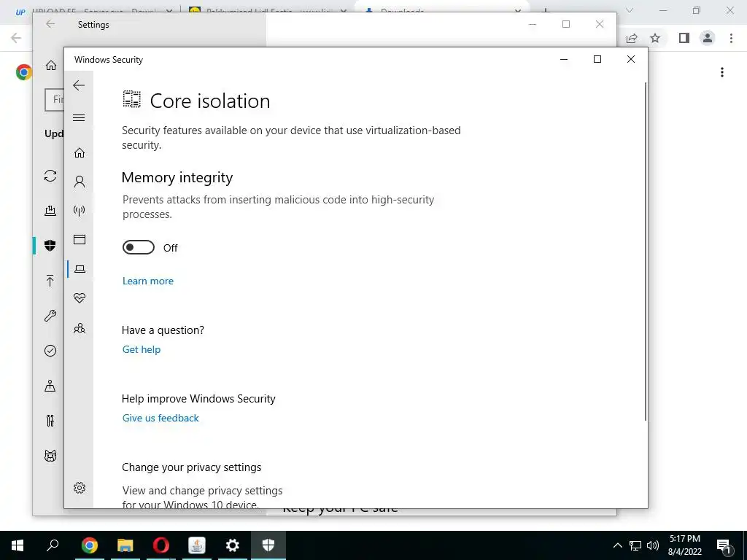747x560 pixels.
Task: Open App & browser control icon
Action: tap(80, 239)
